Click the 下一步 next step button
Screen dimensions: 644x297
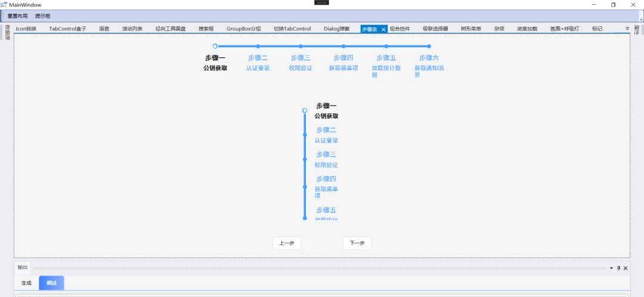tap(357, 243)
